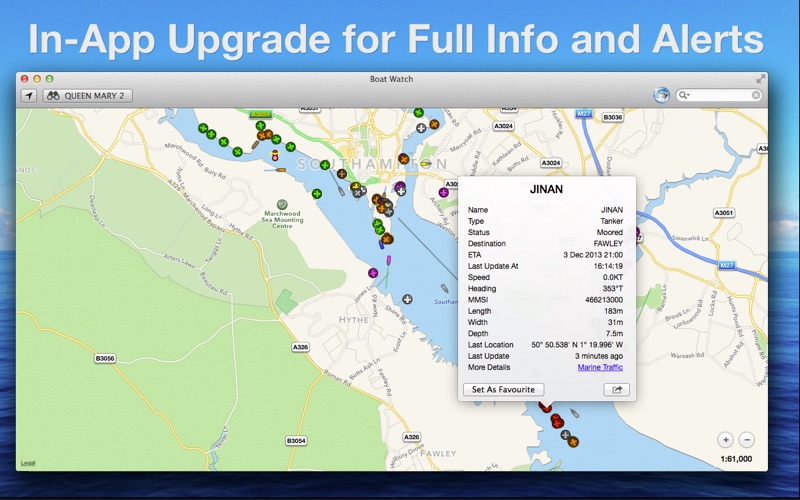Viewport: 800px width, 500px height.
Task: Open the search magnifier dropdown
Action: [x=685, y=96]
